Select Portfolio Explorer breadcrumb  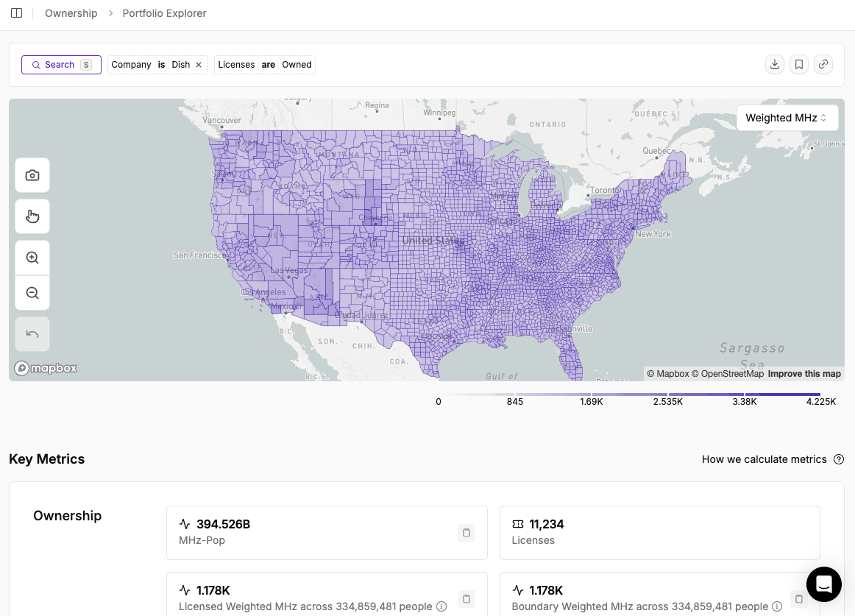coord(164,13)
